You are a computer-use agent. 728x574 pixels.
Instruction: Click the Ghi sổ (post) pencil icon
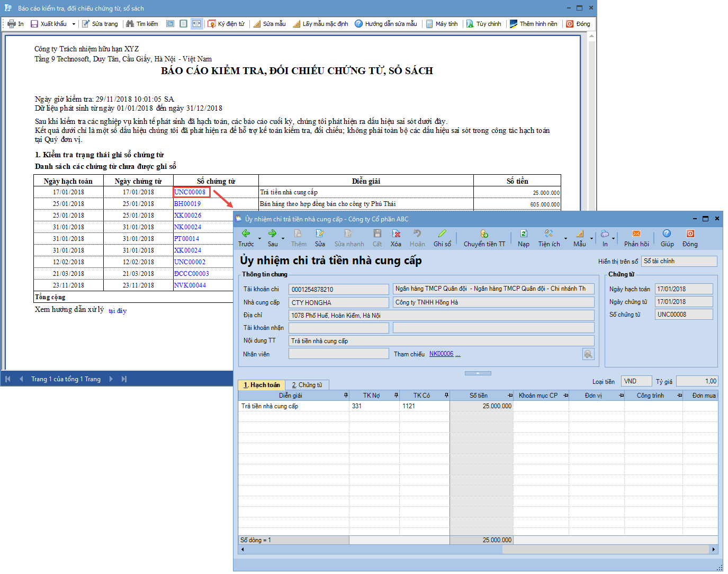point(442,234)
